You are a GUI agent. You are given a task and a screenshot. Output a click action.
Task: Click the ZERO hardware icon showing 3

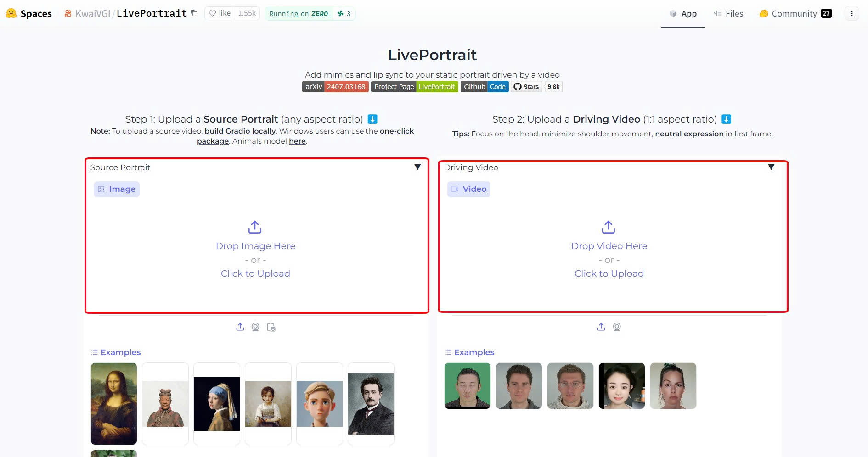344,14
